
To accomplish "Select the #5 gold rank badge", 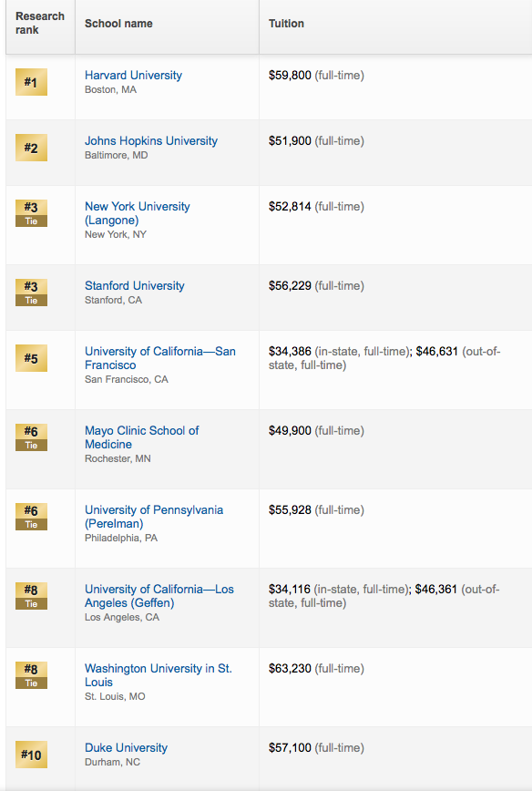I will (31, 358).
